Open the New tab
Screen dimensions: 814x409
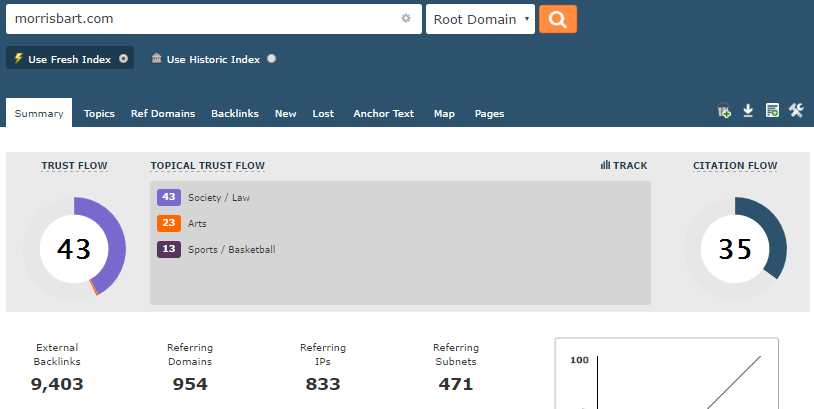[286, 113]
